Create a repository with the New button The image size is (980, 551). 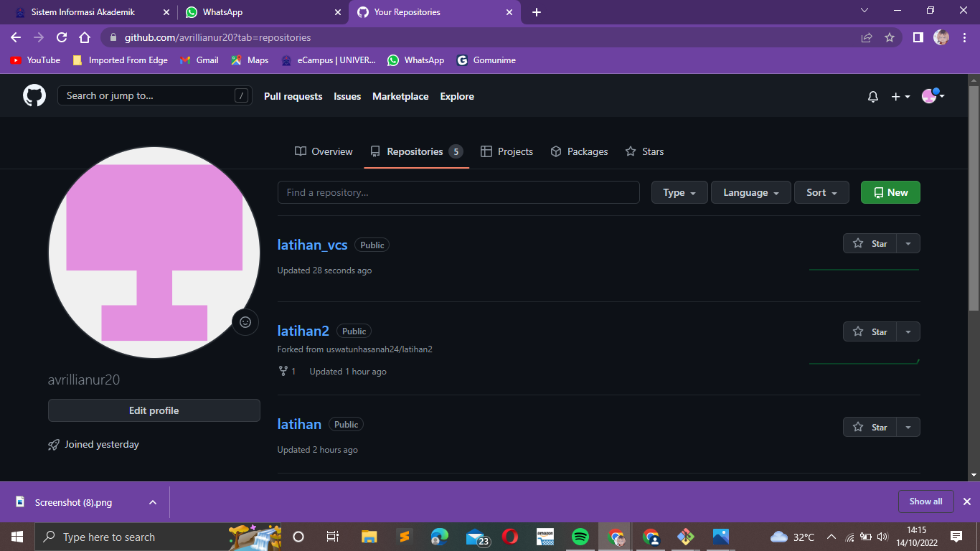[x=890, y=192]
